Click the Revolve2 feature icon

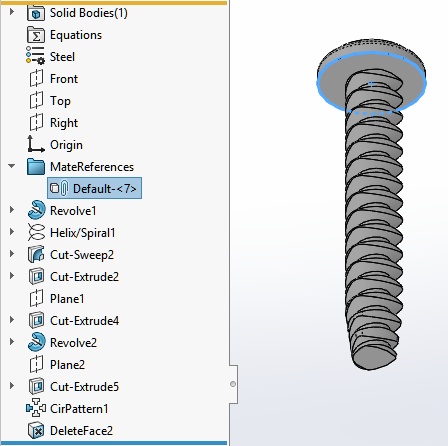[36, 342]
